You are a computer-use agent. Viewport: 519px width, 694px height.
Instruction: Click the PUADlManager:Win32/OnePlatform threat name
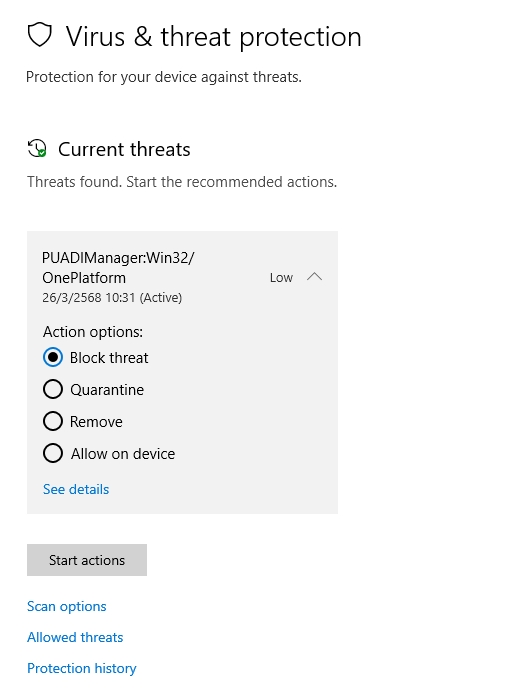pos(118,267)
